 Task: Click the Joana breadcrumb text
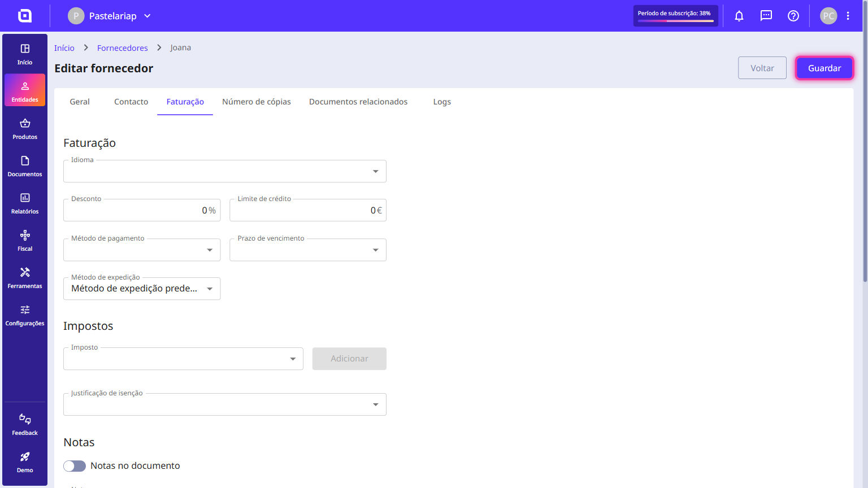click(x=181, y=48)
